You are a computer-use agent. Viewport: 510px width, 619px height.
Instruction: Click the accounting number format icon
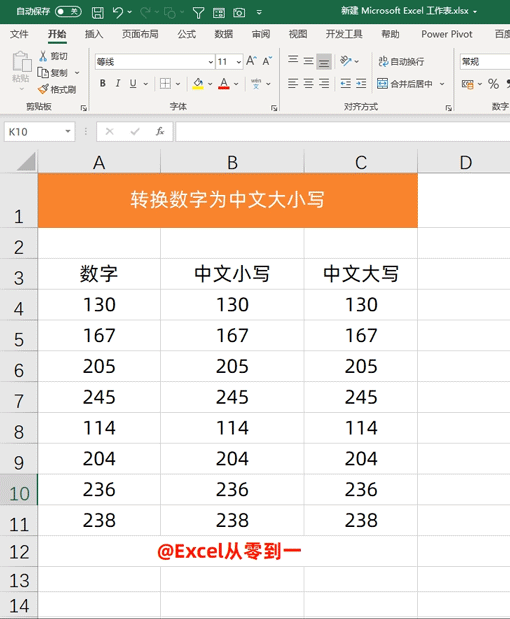coord(468,84)
